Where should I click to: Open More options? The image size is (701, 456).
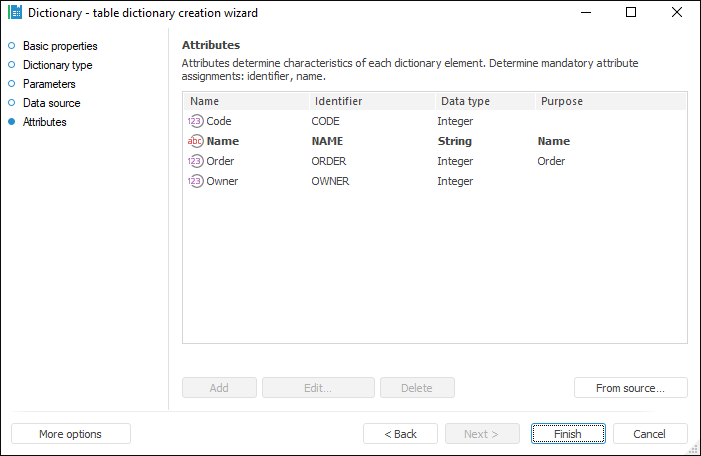point(71,434)
